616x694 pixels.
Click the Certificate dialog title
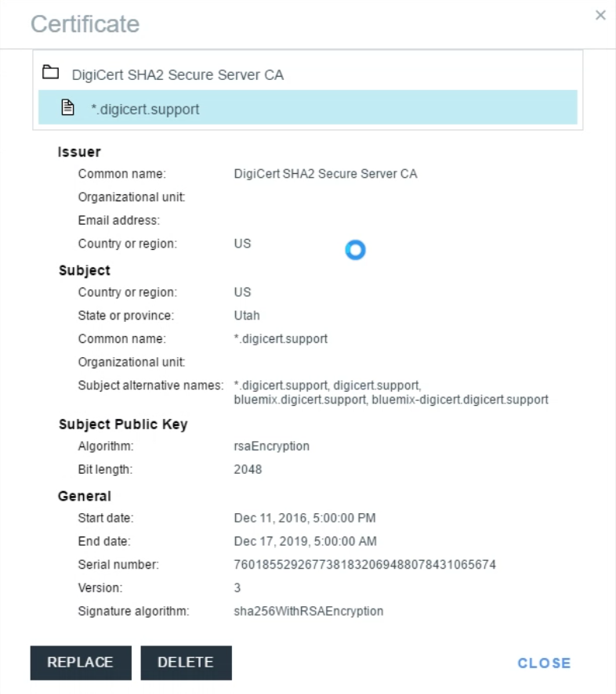[85, 23]
